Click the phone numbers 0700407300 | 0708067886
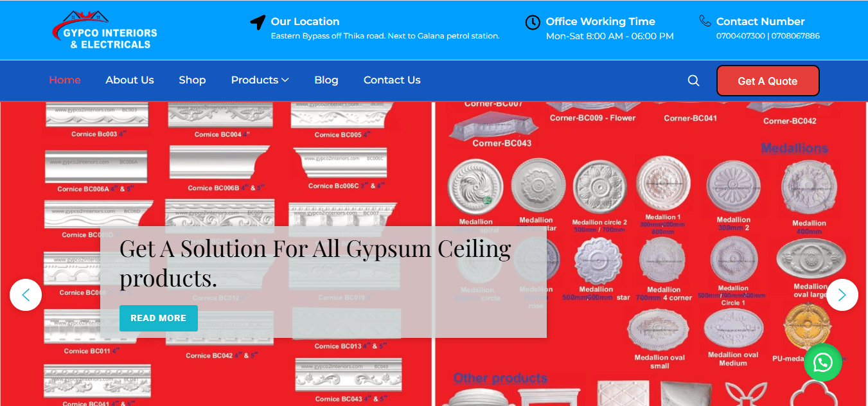Image resolution: width=868 pixels, height=406 pixels. click(x=768, y=36)
